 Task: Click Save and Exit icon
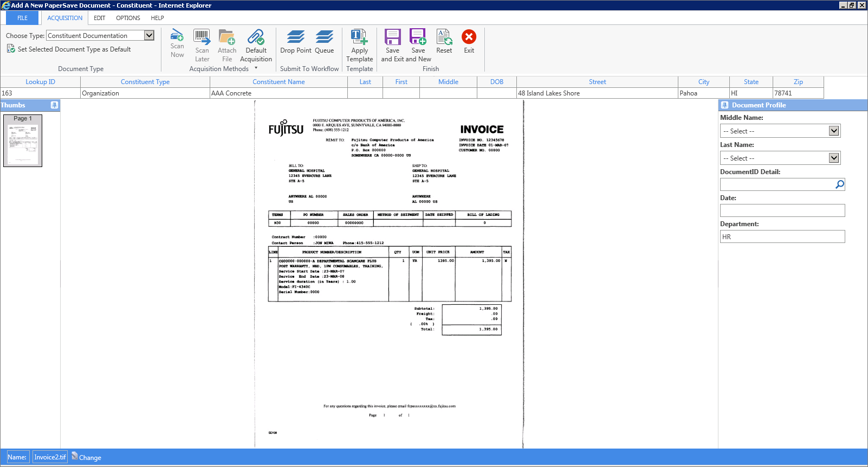coord(393,37)
